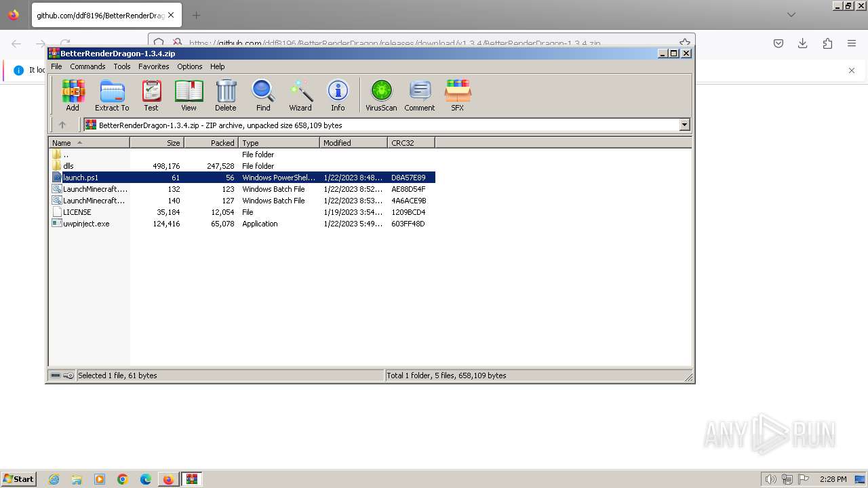The width and height of the screenshot is (868, 488).
Task: Open the File menu in WinRAR
Action: (x=56, y=66)
